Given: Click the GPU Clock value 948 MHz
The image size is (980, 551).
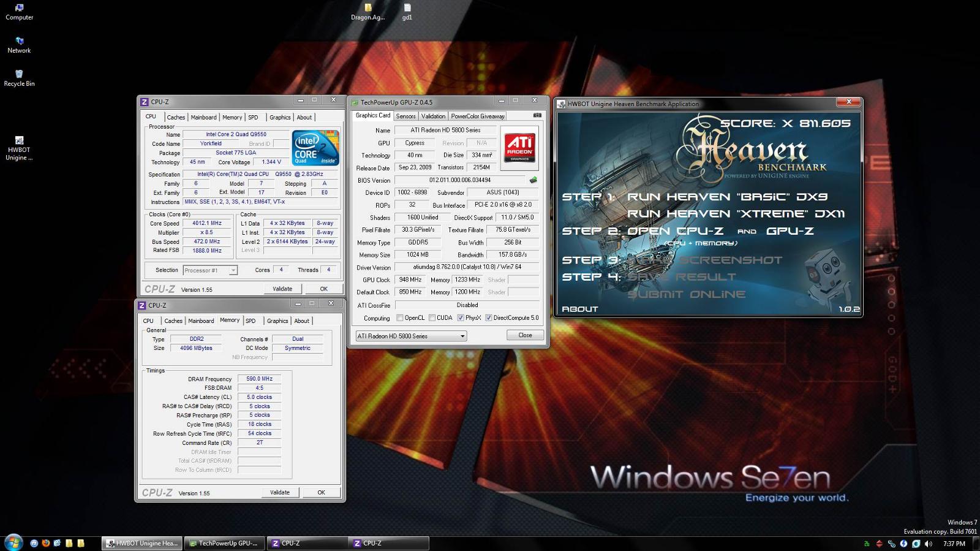Looking at the screenshot, I should pyautogui.click(x=410, y=279).
